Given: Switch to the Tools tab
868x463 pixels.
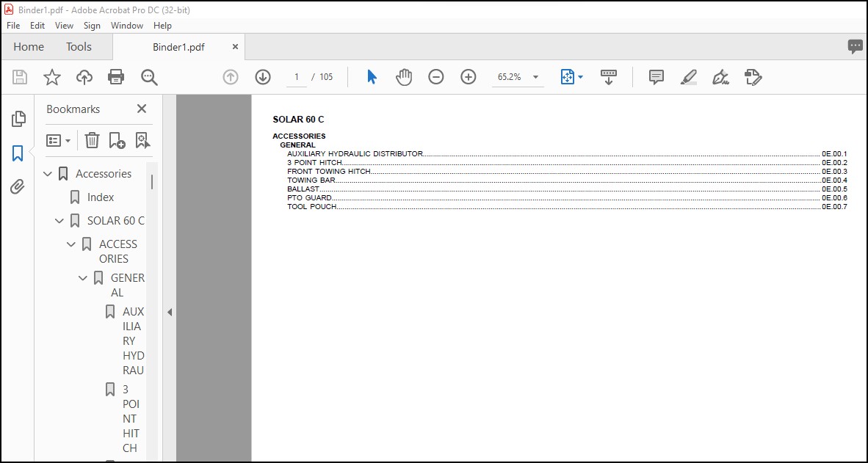Looking at the screenshot, I should [x=79, y=47].
